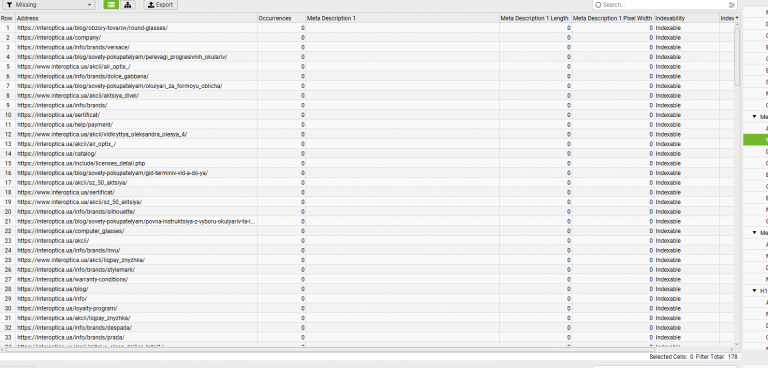Click the vertical scrollbar down arrow
Viewport: 768px width, 368px height.
click(x=737, y=343)
